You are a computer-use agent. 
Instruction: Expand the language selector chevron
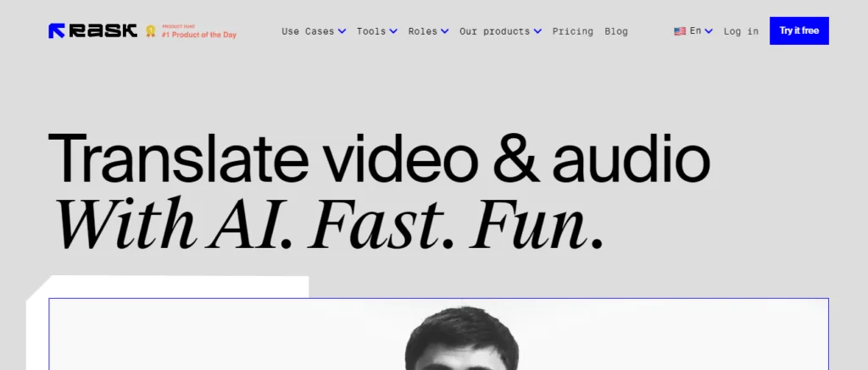pos(709,31)
